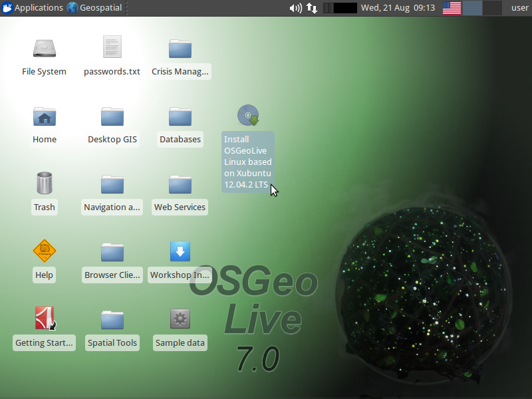Select the Trash can icon
532x399 pixels.
click(45, 183)
